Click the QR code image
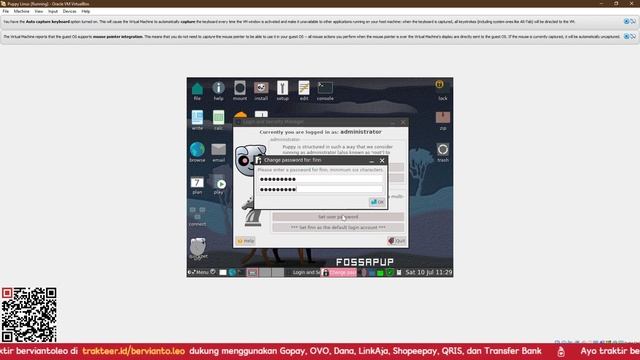This screenshot has width=640, height=360. (29, 315)
